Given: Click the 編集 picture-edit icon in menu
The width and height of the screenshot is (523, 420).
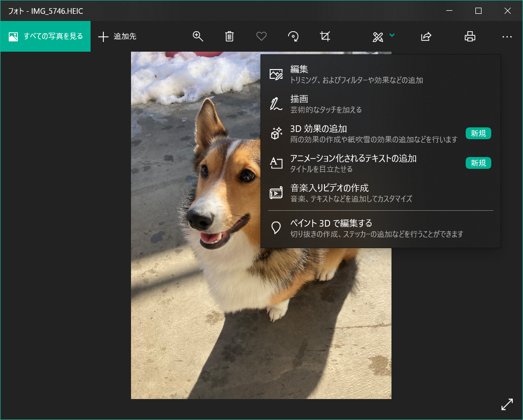Looking at the screenshot, I should [276, 74].
